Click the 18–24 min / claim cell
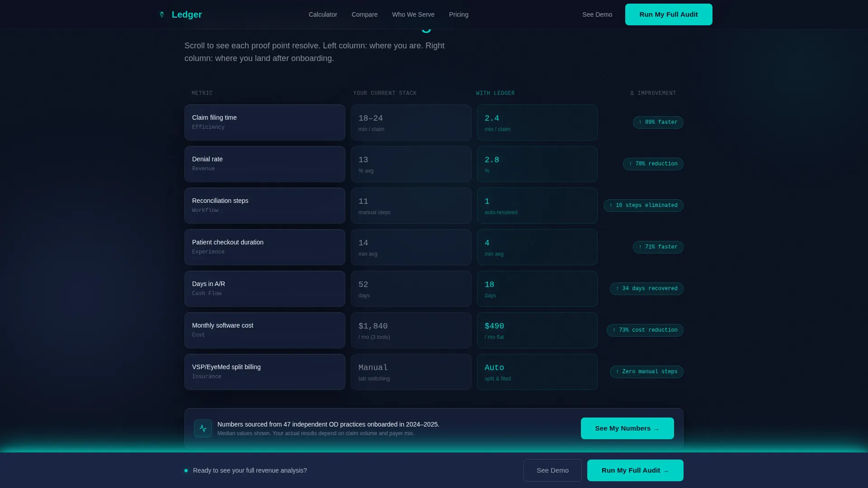The height and width of the screenshot is (488, 868). [411, 122]
